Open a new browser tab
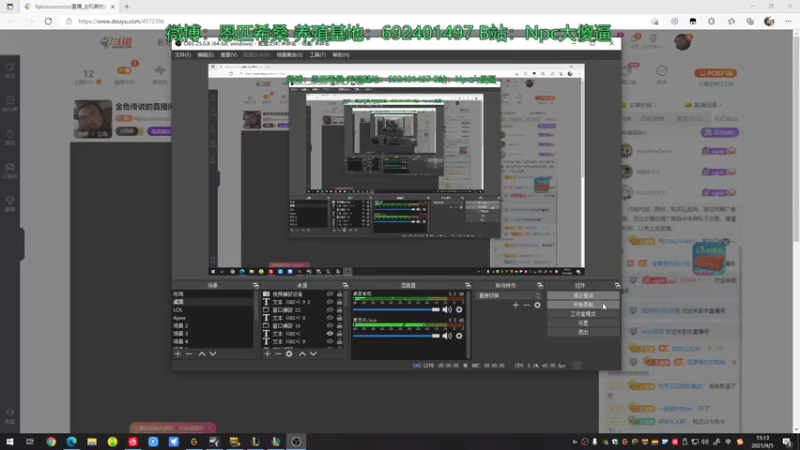Screen dimensions: 800x450 [127, 7]
